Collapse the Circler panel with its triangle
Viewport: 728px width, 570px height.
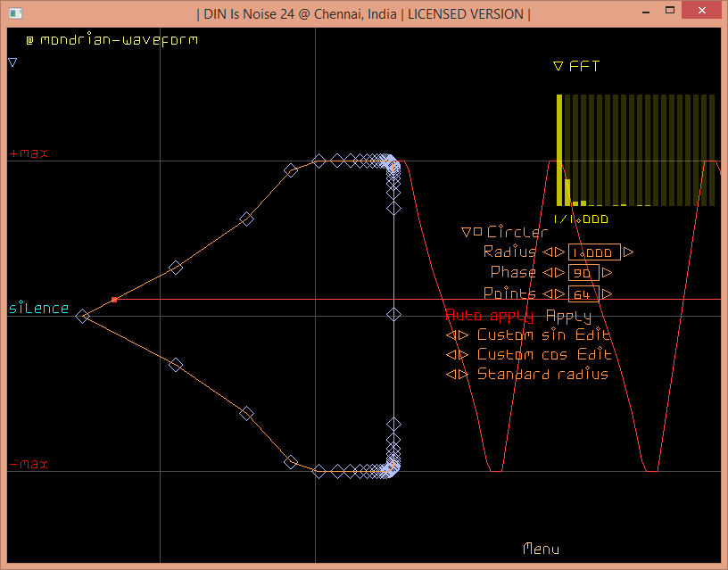pyautogui.click(x=466, y=233)
